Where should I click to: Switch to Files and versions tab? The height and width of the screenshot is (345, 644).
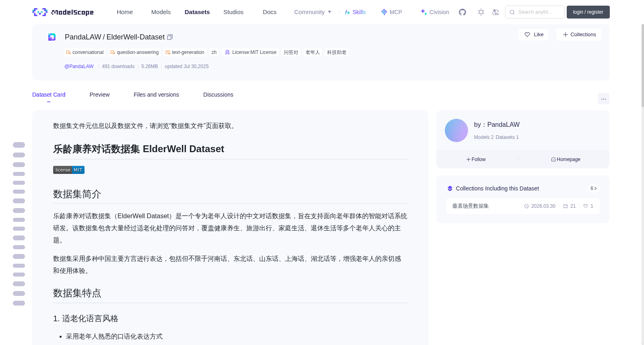point(156,95)
